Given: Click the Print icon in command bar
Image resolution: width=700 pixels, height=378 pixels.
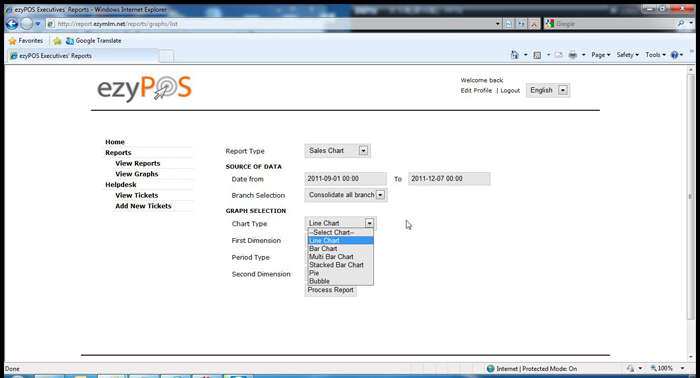Looking at the screenshot, I should pos(573,55).
